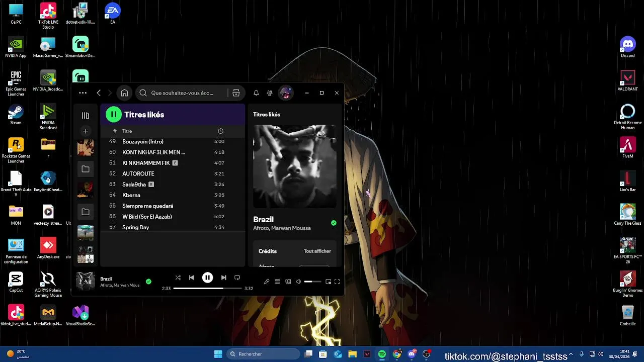644x362 pixels.
Task: Open Spotify notifications bell
Action: tap(256, 93)
